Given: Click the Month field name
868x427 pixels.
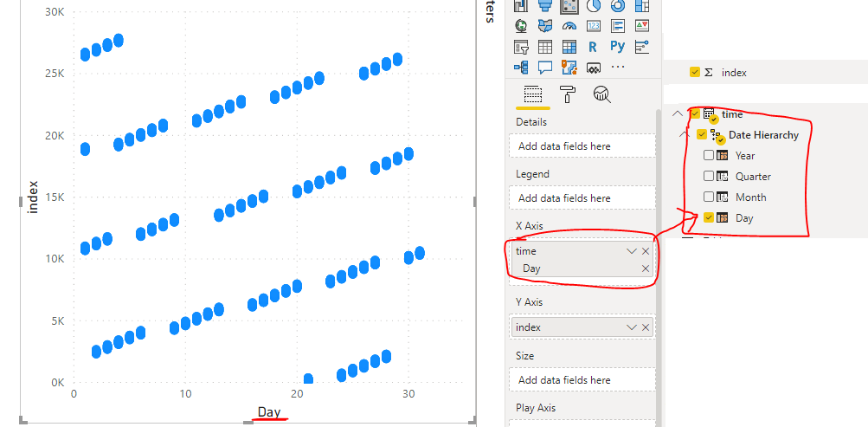Looking at the screenshot, I should tap(750, 197).
